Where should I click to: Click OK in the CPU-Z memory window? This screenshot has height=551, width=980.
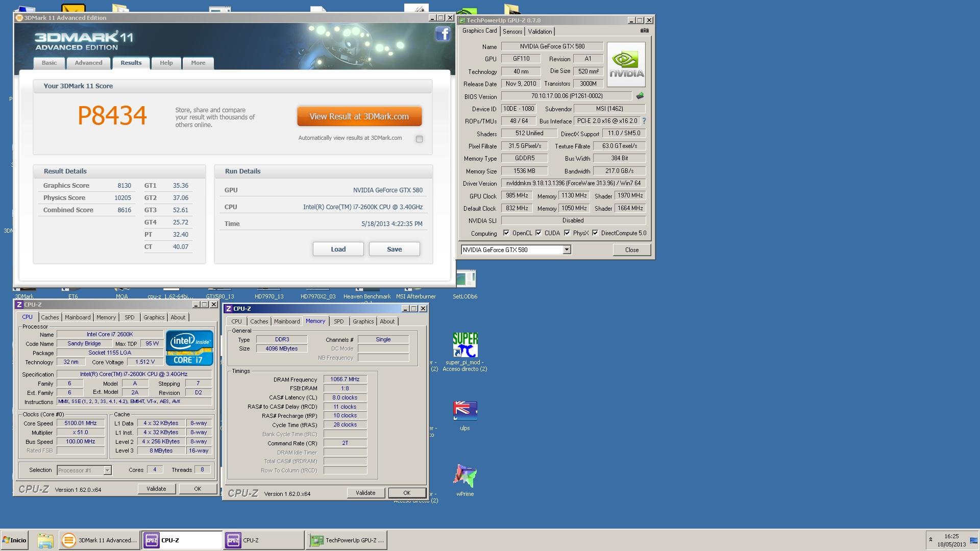407,493
